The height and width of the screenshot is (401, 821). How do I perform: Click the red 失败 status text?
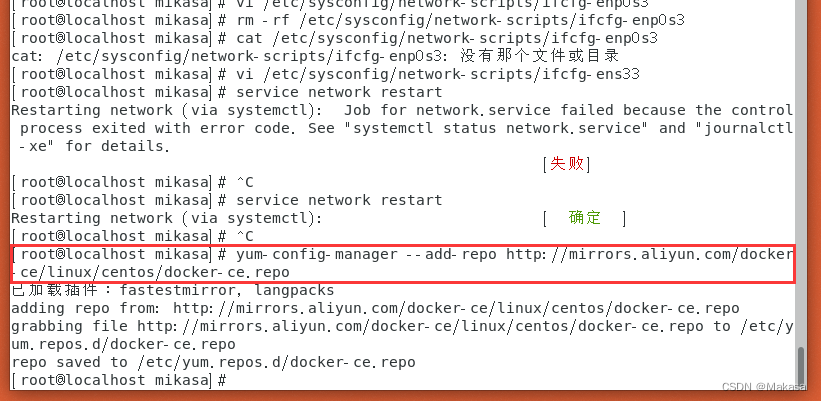[567, 164]
